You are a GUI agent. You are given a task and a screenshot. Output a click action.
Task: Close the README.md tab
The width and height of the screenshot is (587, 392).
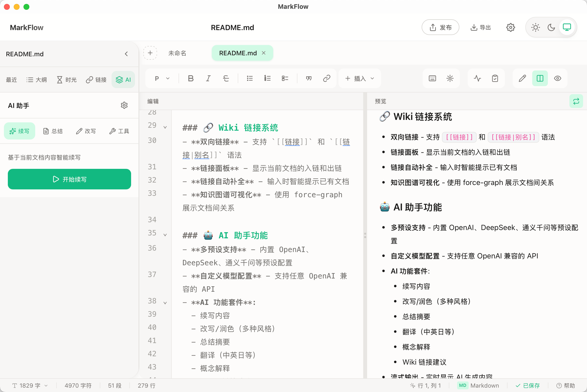point(264,53)
